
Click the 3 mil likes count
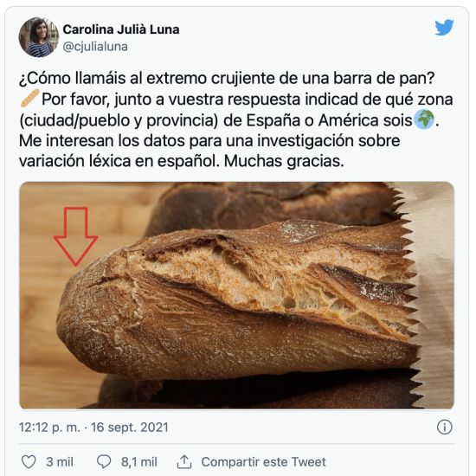[60, 462]
